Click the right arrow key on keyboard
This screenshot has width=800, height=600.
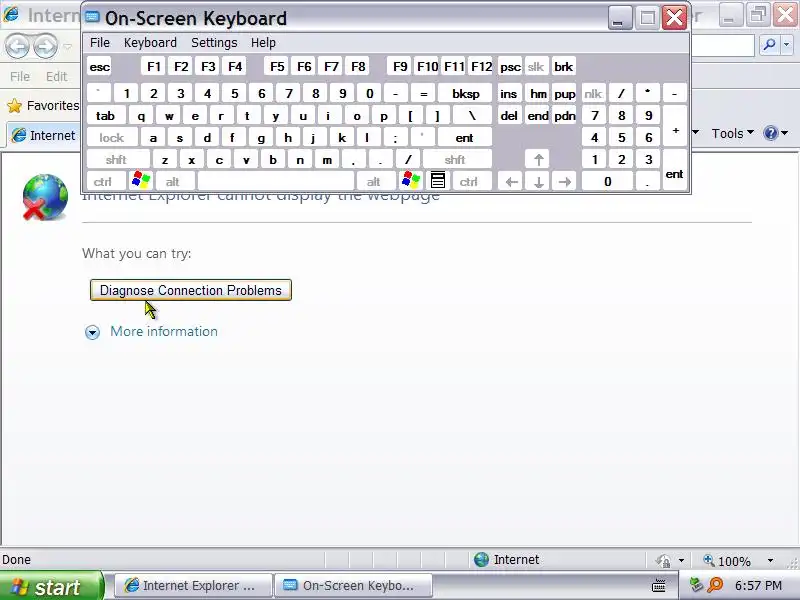[x=565, y=182]
